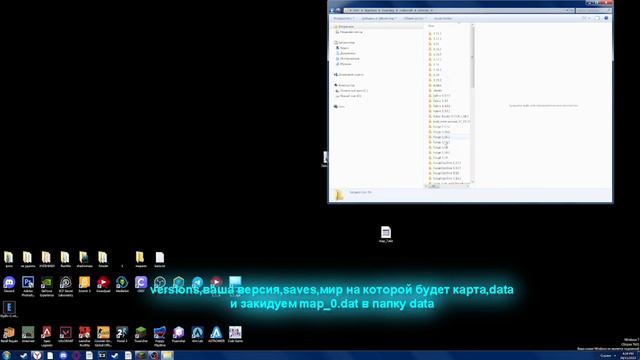Image resolution: width=640 pixels, height=360 pixels.
Task: Select the ASTRONEER desktop shortcut
Action: tap(216, 334)
